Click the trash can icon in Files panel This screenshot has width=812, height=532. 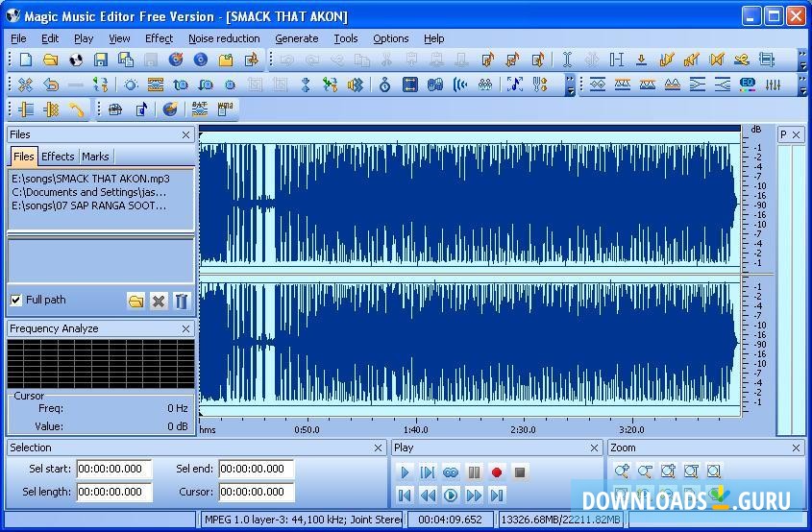click(182, 302)
